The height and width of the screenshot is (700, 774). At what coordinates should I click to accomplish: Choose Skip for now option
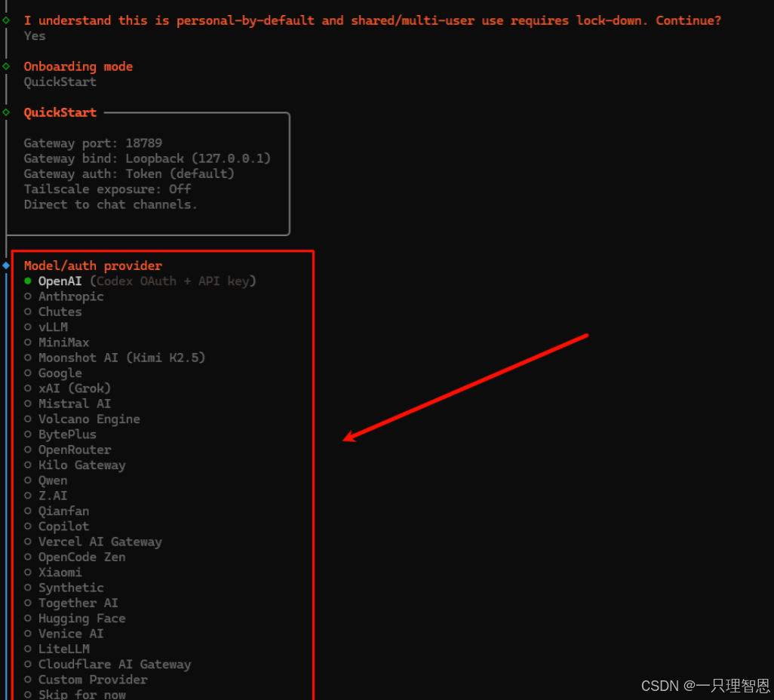(75, 694)
